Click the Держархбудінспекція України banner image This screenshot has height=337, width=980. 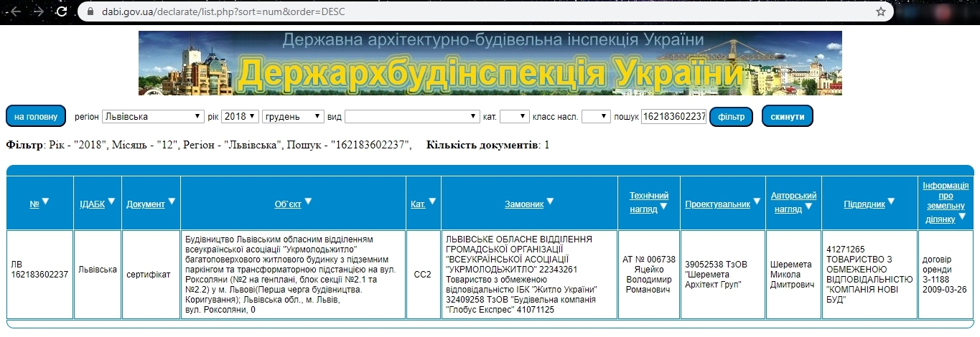(x=490, y=63)
